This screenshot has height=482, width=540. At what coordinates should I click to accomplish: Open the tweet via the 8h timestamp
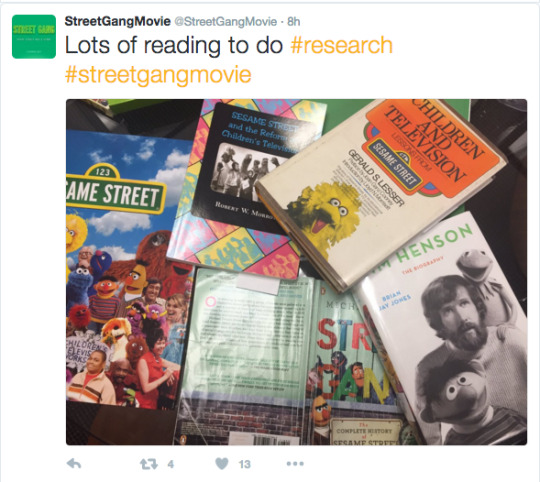[x=293, y=22]
